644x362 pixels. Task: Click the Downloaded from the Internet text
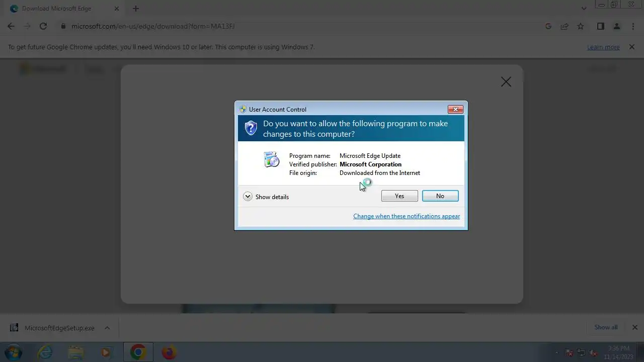[380, 173]
